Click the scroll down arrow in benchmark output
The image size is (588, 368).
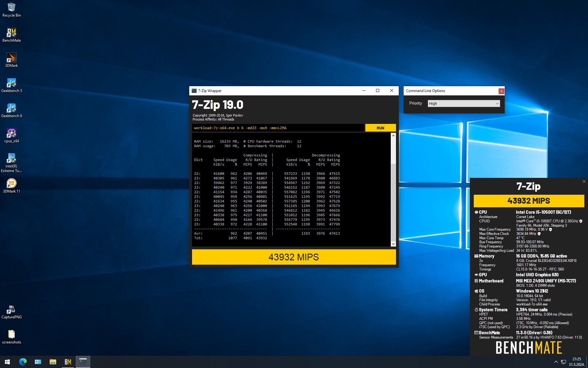click(393, 244)
